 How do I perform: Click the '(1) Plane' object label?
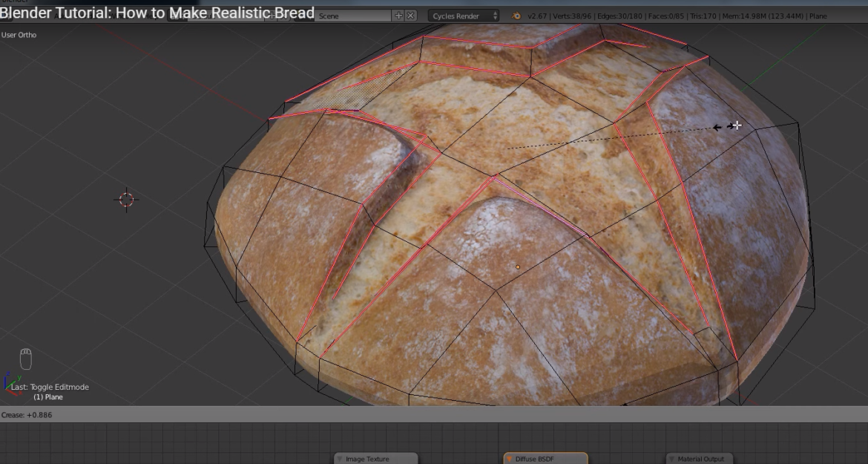pyautogui.click(x=48, y=397)
